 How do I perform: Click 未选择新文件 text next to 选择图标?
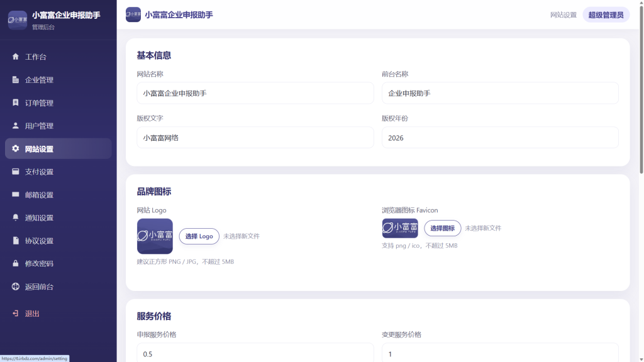483,228
